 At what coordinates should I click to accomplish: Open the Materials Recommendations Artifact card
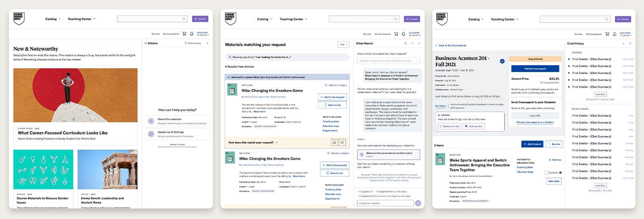(x=388, y=154)
